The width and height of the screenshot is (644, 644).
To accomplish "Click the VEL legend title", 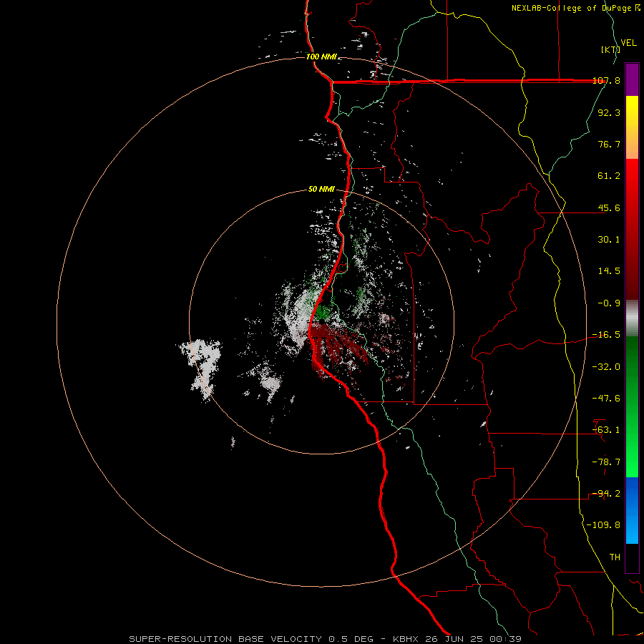I will pos(628,43).
